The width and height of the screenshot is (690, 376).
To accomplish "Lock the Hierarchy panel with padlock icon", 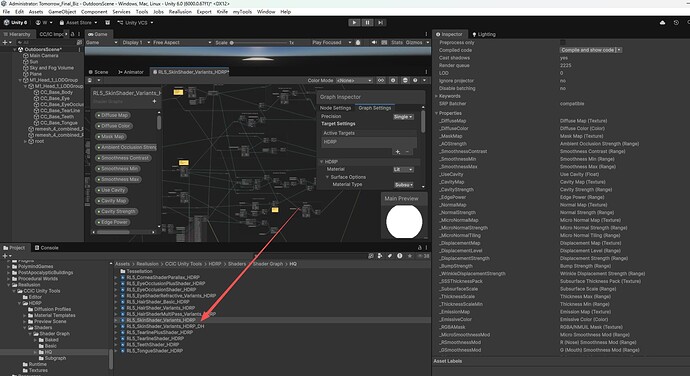I will [72, 34].
